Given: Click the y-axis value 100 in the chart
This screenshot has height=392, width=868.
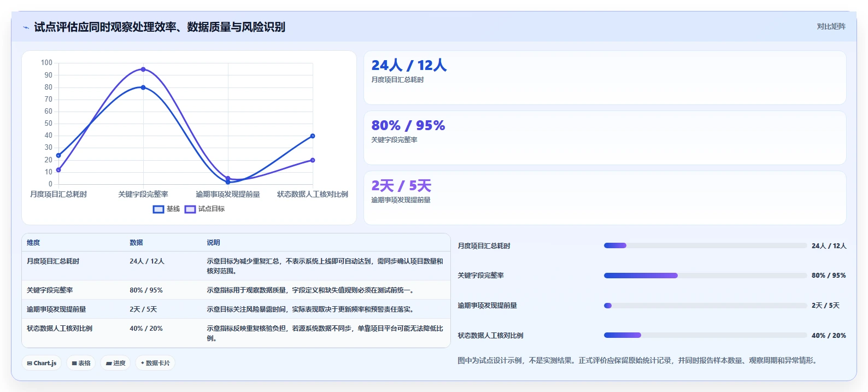Looking at the screenshot, I should (46, 63).
